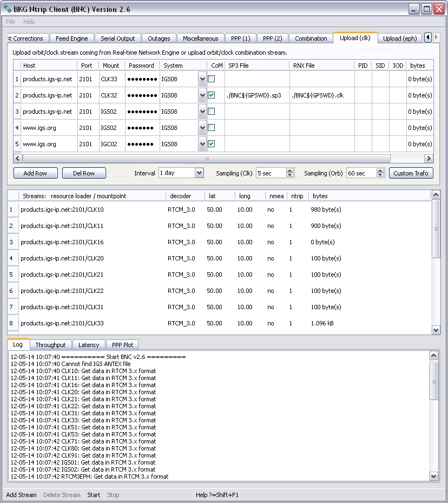The image size is (448, 503).
Task: Uncheck the CoM checkbox for IGC02 row
Action: tap(212, 144)
